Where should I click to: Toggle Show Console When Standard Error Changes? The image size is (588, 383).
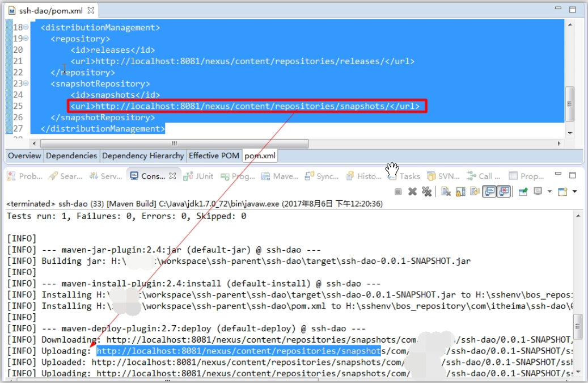pos(505,192)
